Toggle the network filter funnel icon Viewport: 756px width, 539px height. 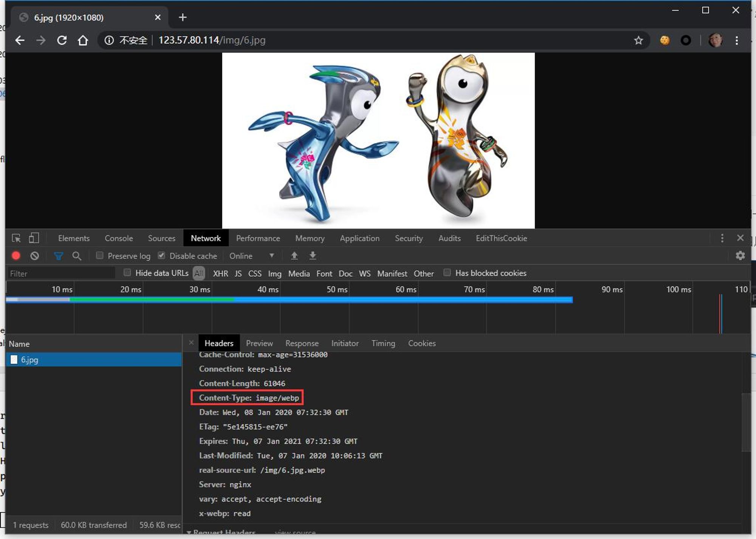(x=59, y=256)
